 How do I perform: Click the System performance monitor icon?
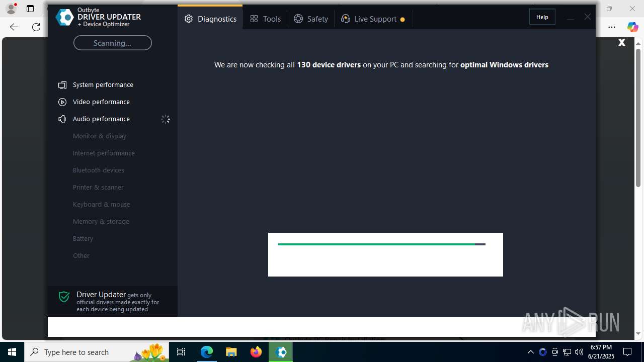[x=62, y=85]
